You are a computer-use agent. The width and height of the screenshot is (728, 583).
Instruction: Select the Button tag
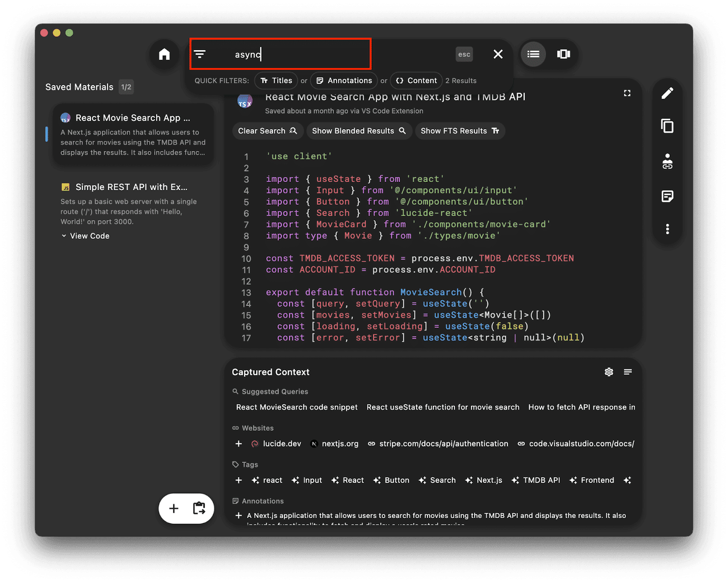(391, 480)
